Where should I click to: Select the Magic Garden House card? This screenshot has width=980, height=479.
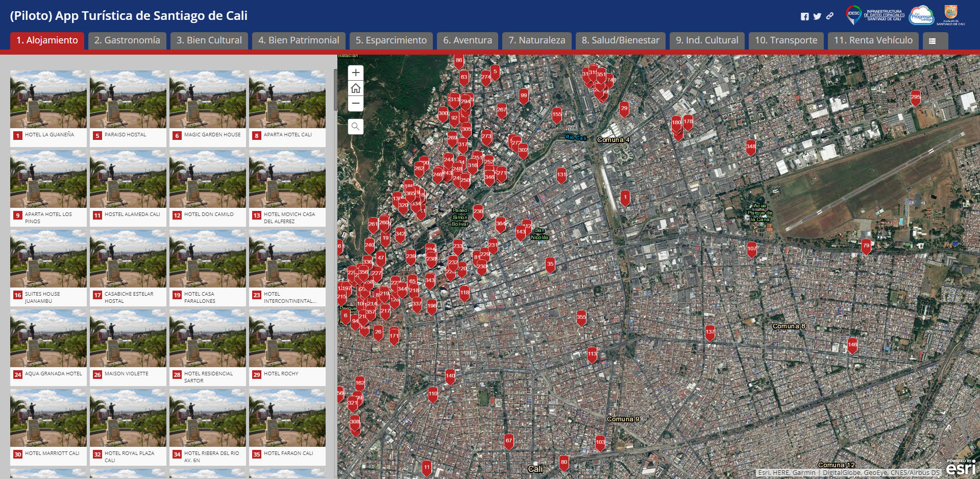click(208, 108)
